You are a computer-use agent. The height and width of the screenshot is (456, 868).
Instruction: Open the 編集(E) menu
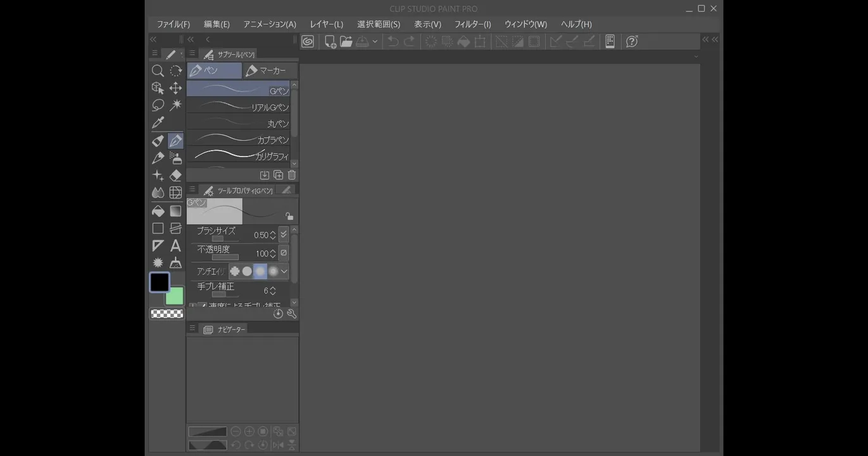pos(217,24)
